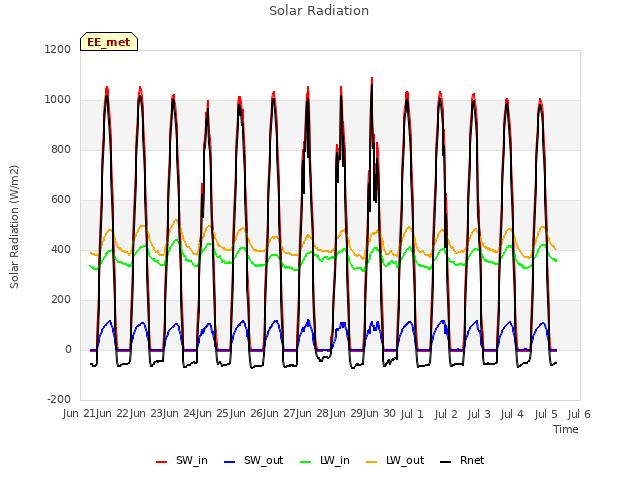The width and height of the screenshot is (640, 480).
Task: Click the Solar Radiation (W/m2) axis label
Action: click(14, 227)
